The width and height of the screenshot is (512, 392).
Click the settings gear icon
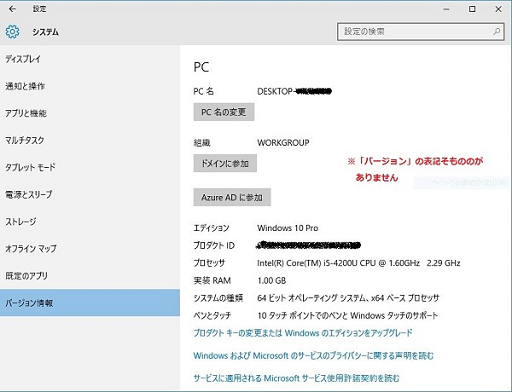click(12, 32)
